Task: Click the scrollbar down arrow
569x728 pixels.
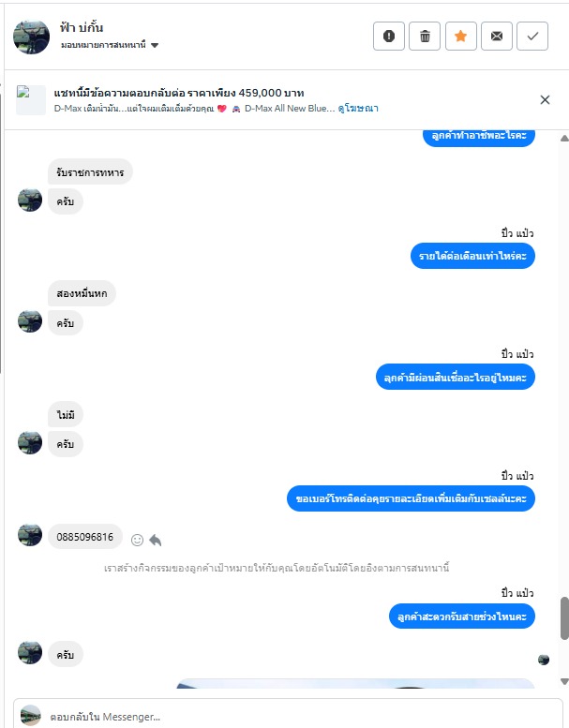Action: pyautogui.click(x=564, y=681)
